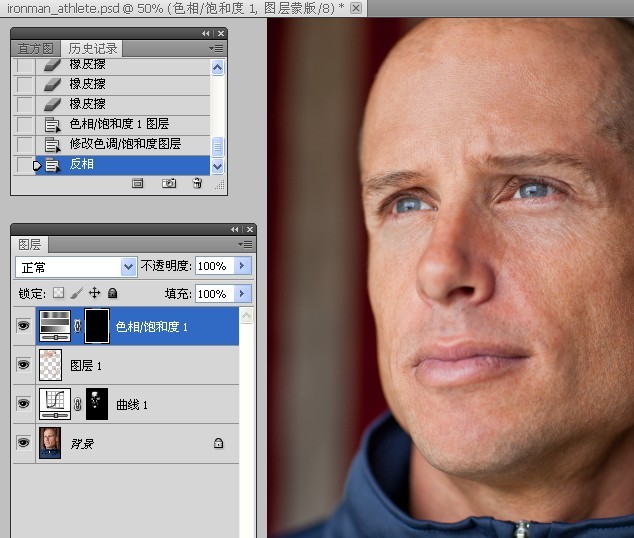
Task: Hide the 曲线 1 layer
Action: (x=23, y=403)
